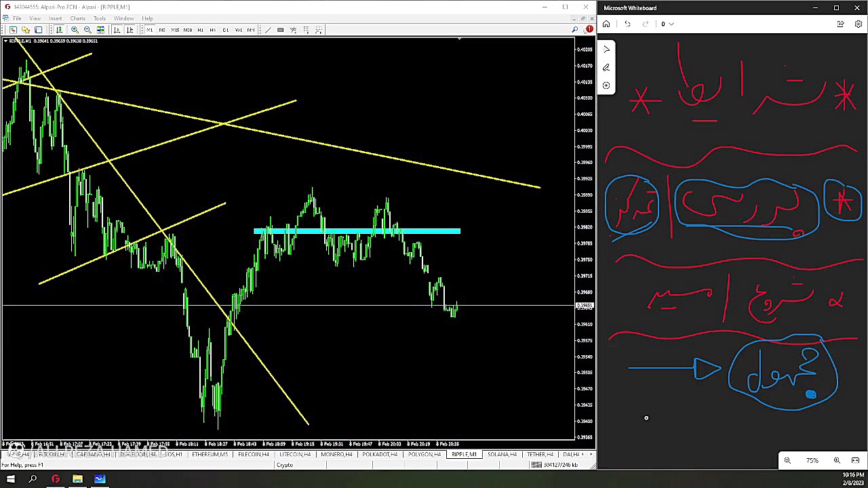The width and height of the screenshot is (868, 488).
Task: Open the Insert menu
Action: click(x=55, y=18)
